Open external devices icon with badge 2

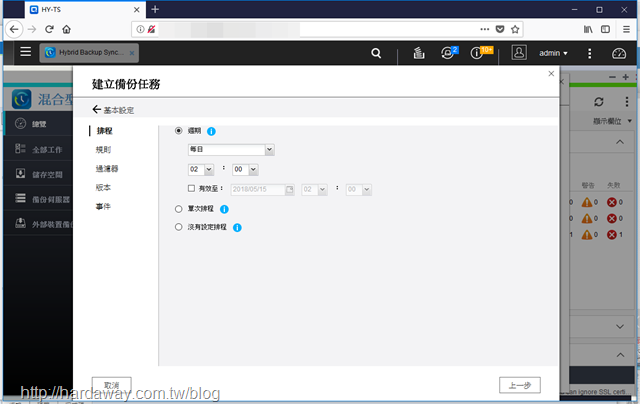coord(448,53)
